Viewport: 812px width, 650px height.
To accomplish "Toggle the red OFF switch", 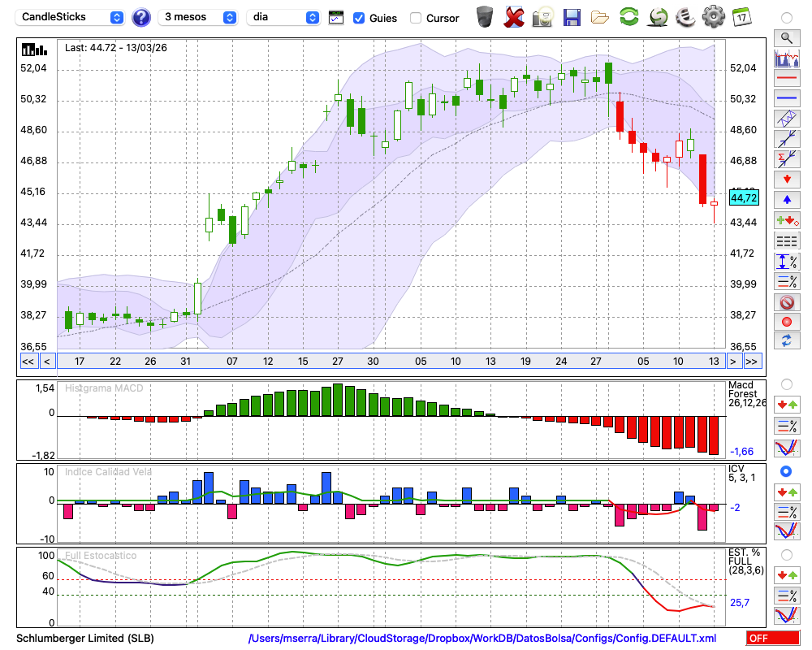I will point(773,638).
